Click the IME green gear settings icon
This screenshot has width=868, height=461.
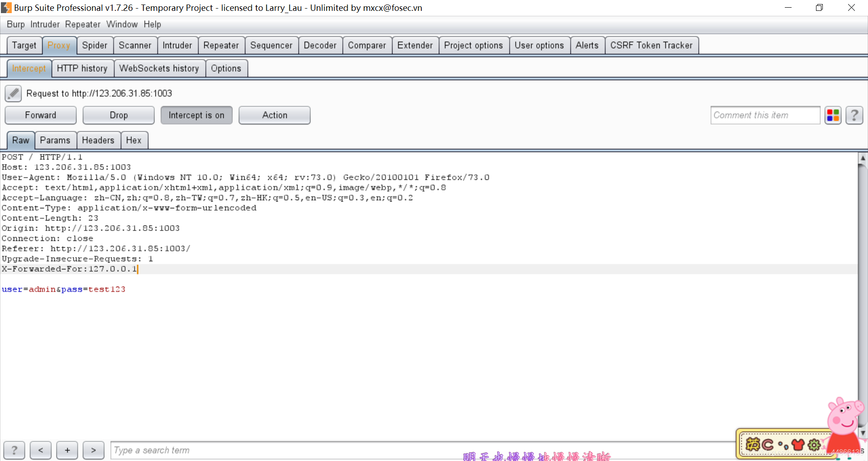pyautogui.click(x=814, y=445)
